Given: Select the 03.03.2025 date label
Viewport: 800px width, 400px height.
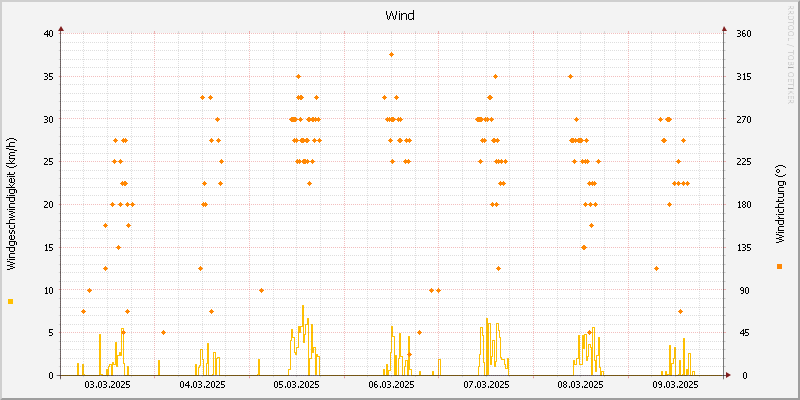Looking at the screenshot, I should click(x=107, y=385).
